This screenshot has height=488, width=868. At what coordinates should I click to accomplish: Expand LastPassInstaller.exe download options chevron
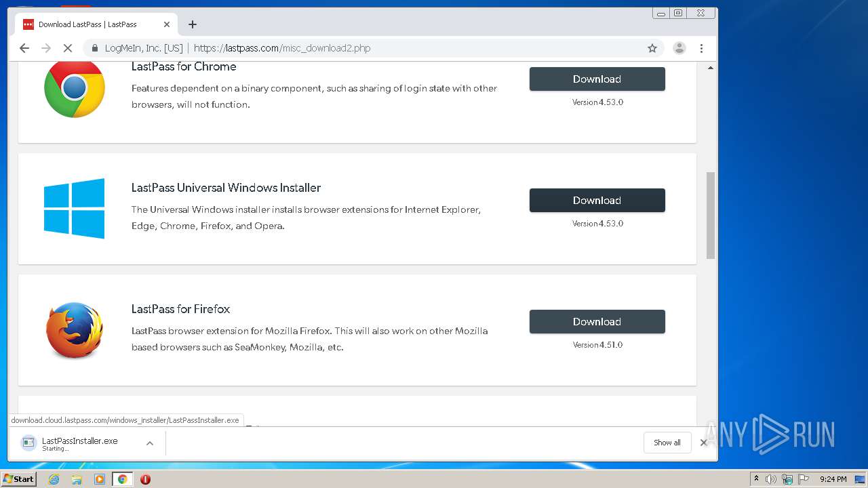click(x=150, y=443)
